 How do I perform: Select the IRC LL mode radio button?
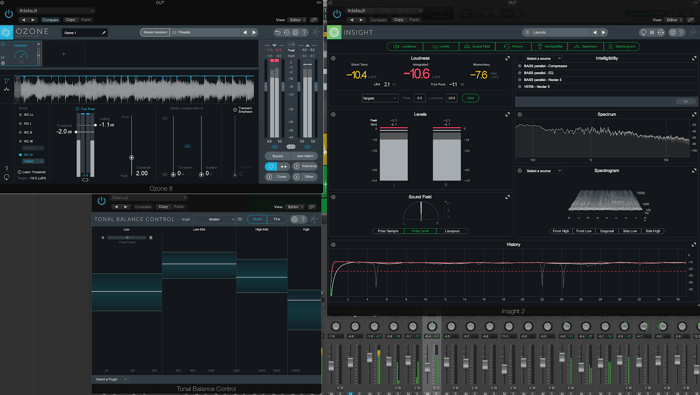[21, 115]
